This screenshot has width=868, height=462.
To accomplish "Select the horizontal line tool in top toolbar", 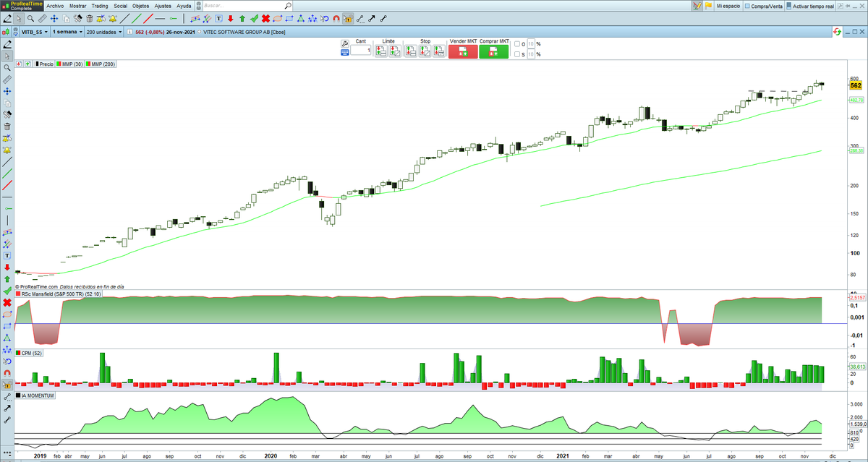I will tap(160, 18).
